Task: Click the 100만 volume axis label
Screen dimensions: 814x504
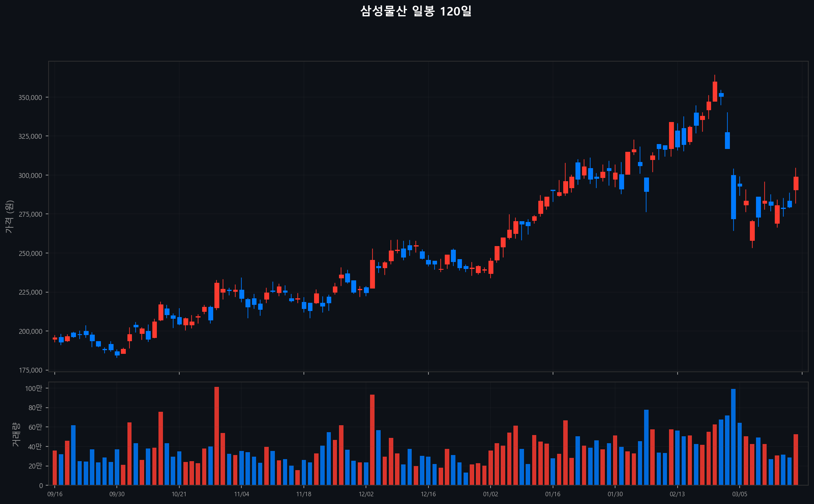Action: [33, 389]
